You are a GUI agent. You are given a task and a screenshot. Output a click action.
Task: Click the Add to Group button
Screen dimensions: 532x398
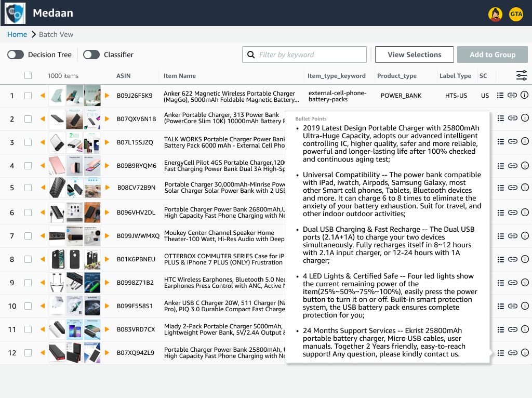point(493,55)
